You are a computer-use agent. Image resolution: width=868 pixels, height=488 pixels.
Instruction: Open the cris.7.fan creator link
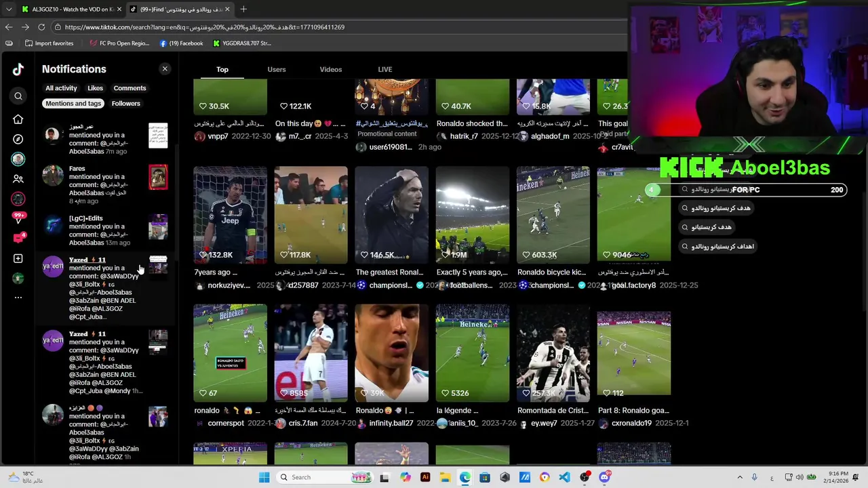303,423
